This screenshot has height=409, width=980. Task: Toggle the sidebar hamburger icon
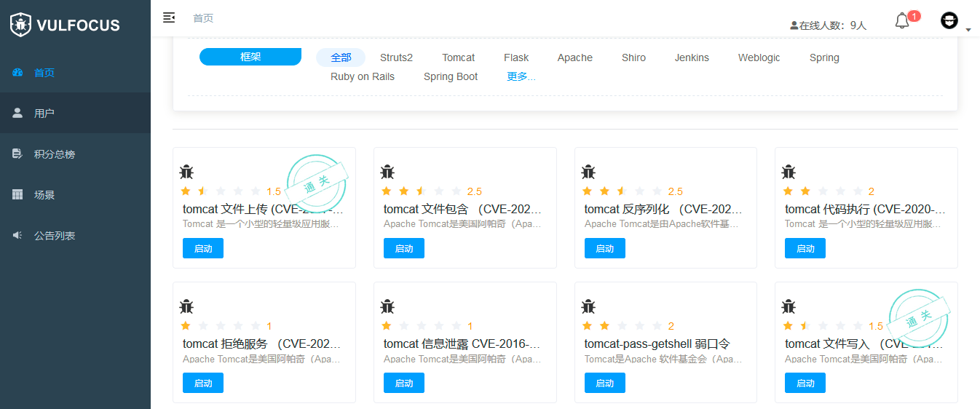tap(169, 17)
